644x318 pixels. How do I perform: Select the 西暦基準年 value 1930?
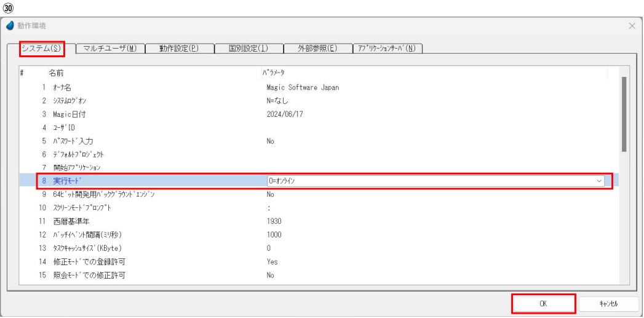click(274, 221)
